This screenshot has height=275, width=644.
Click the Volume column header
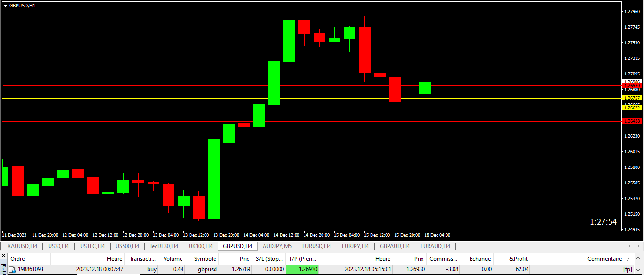(x=173, y=259)
